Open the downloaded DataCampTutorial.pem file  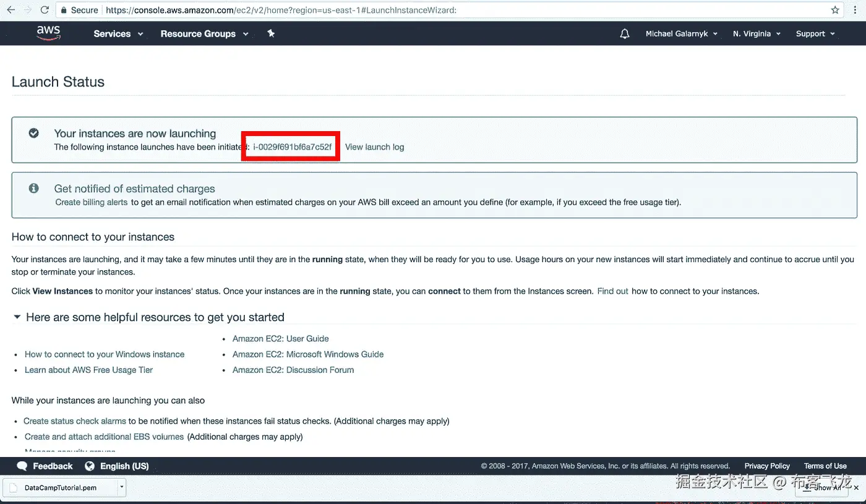click(61, 487)
